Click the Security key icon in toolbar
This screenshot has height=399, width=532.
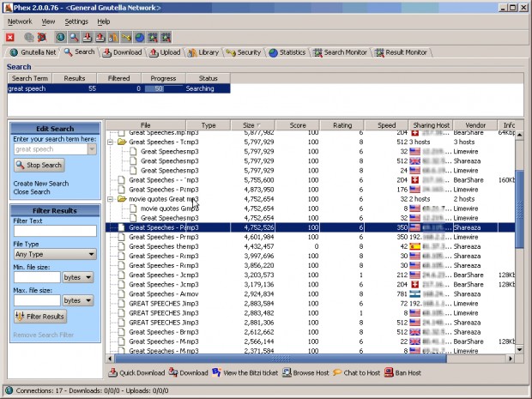tap(125, 38)
